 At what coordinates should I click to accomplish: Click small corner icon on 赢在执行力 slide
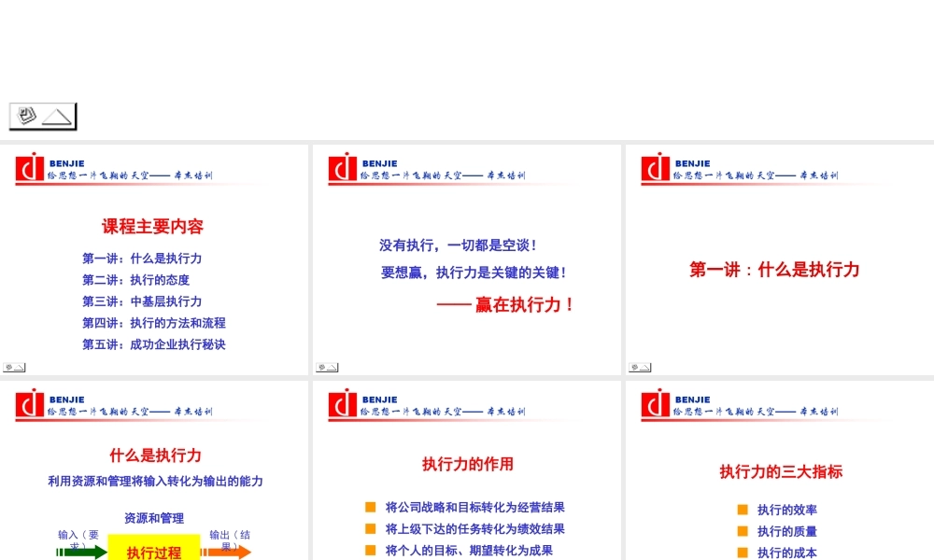[327, 367]
